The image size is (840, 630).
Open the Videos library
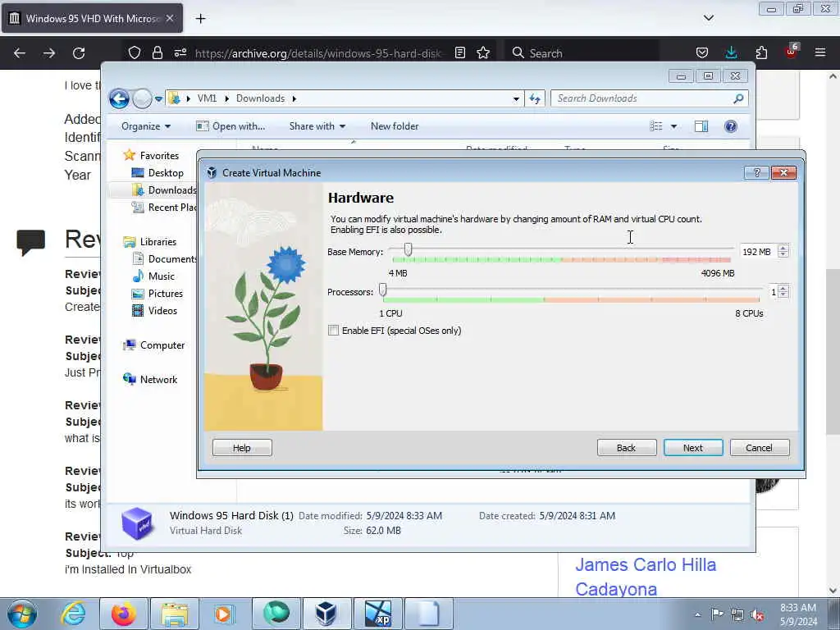pos(162,311)
